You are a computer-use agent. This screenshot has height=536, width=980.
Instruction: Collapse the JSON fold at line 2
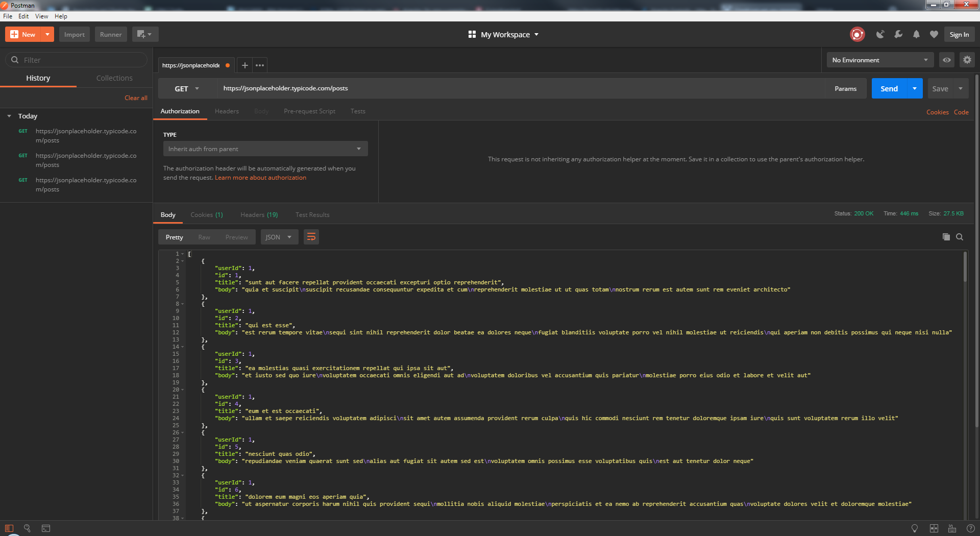183,261
